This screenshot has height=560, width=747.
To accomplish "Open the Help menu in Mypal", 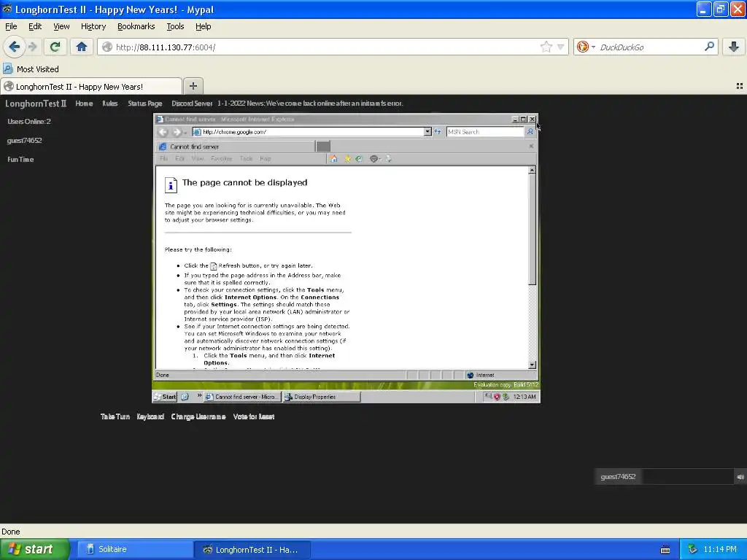I will (x=203, y=27).
